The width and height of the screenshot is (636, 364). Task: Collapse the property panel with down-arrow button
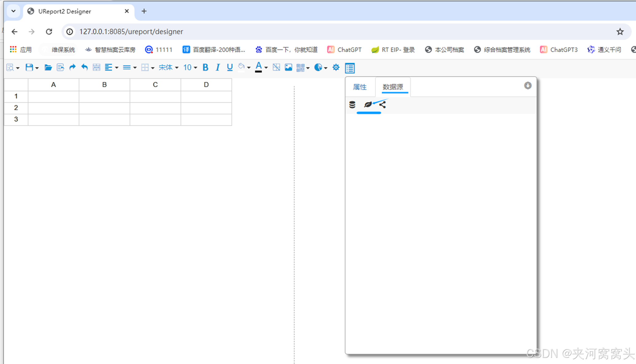pyautogui.click(x=527, y=86)
